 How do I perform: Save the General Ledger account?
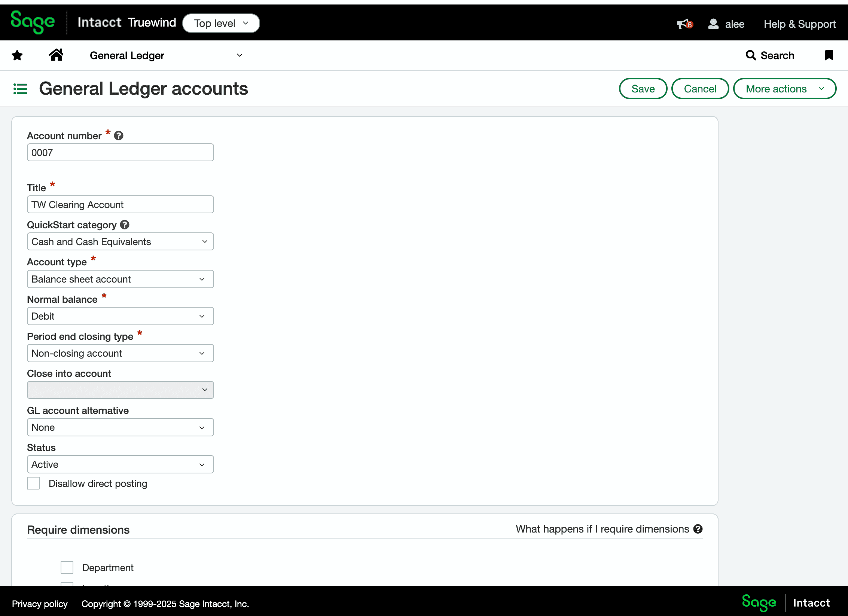point(643,88)
